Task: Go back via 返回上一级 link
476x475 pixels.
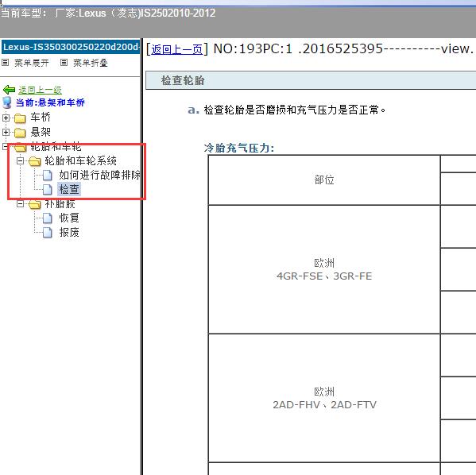Action: tap(40, 90)
